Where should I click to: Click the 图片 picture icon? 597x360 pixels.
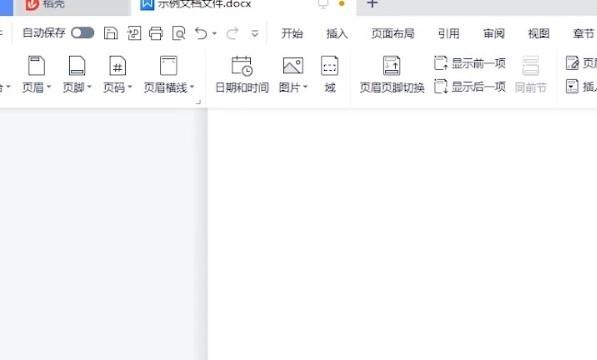point(293,66)
